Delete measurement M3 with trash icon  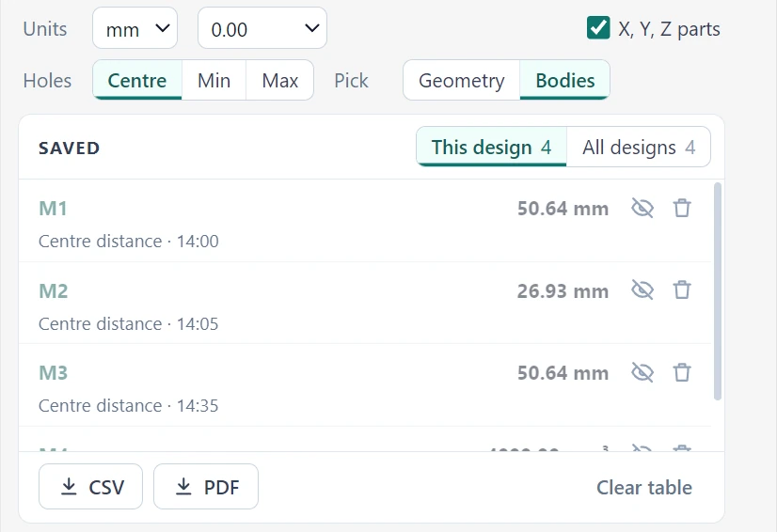pyautogui.click(x=682, y=372)
